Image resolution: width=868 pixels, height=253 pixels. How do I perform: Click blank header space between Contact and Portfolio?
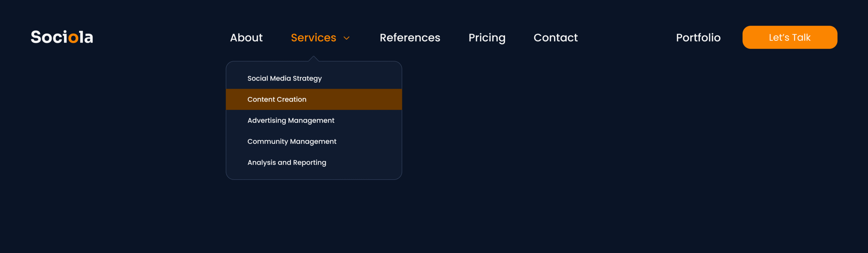pyautogui.click(x=627, y=38)
